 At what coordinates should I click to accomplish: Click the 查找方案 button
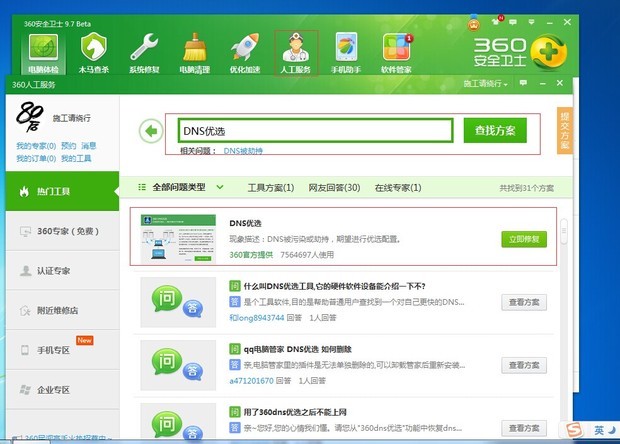pos(495,130)
